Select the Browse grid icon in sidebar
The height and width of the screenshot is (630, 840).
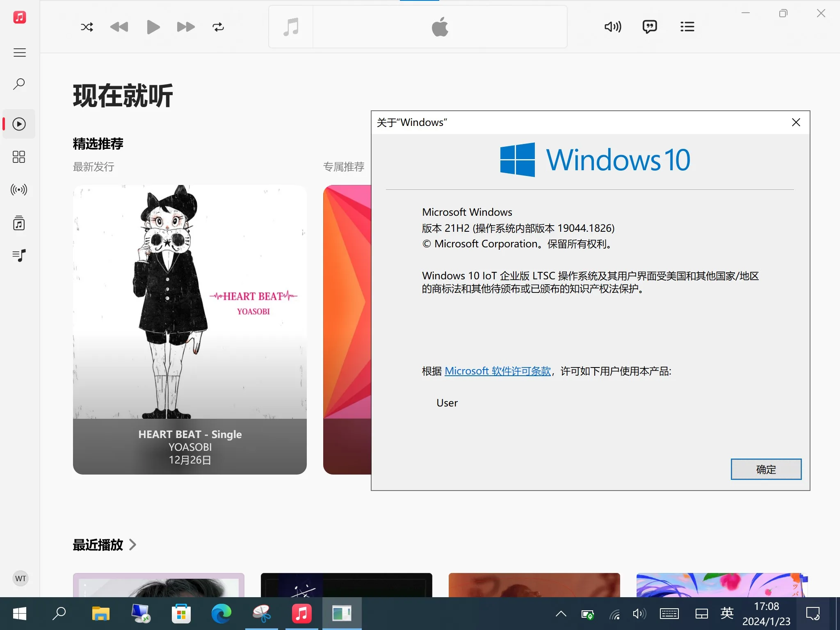click(x=19, y=157)
